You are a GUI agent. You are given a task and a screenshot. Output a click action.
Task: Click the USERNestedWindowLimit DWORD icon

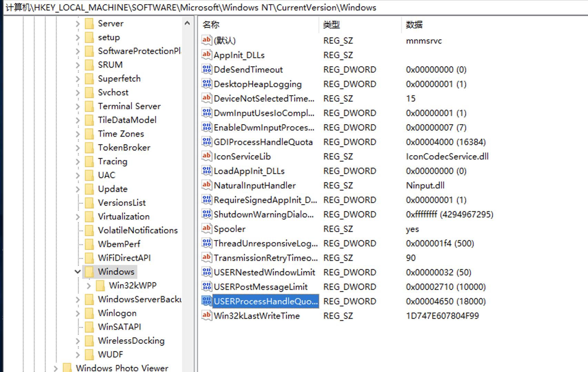pyautogui.click(x=206, y=272)
